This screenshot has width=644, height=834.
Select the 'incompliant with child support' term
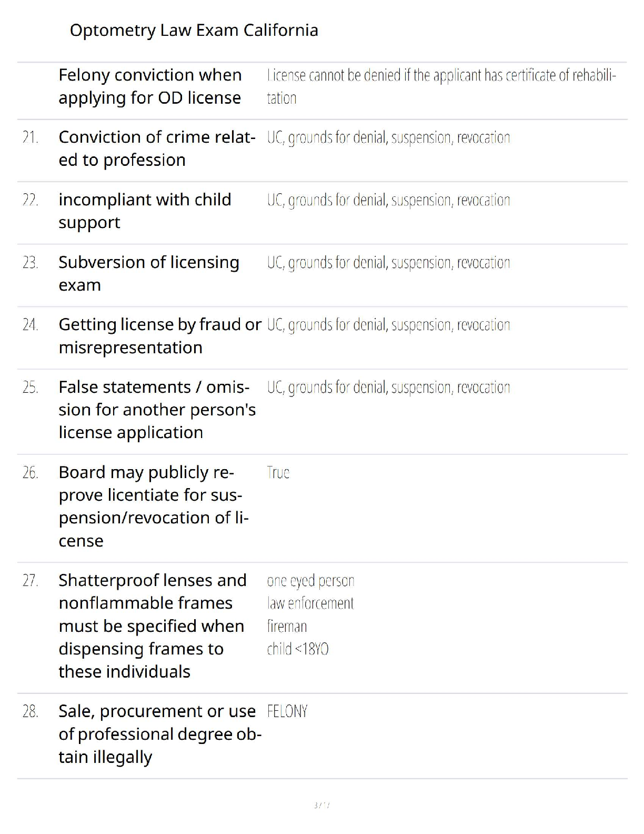pos(145,211)
